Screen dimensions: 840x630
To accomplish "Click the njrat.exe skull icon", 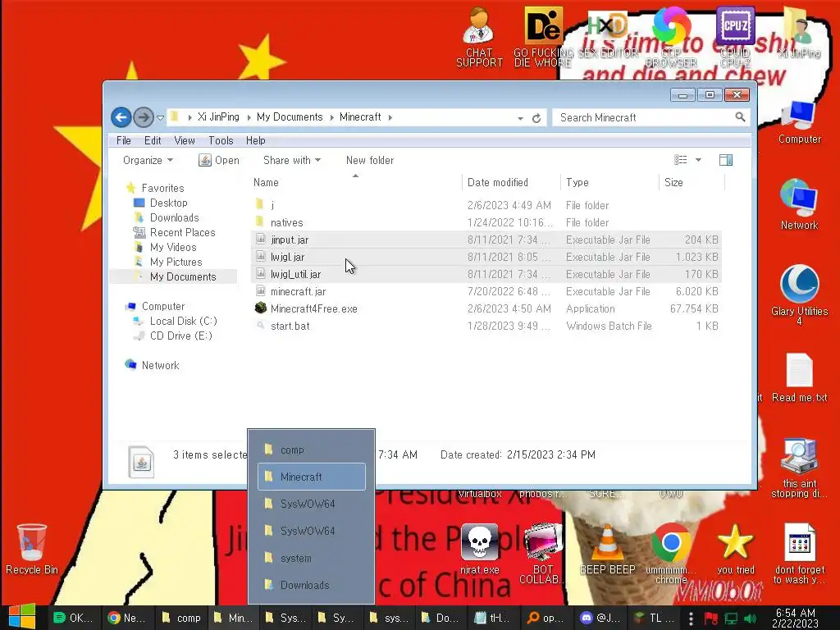I will pos(479,549).
